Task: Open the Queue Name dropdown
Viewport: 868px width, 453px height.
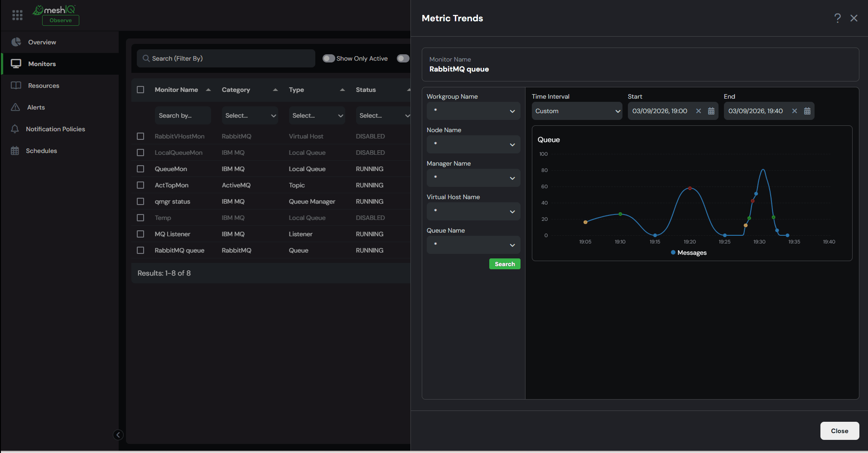Action: [x=473, y=245]
